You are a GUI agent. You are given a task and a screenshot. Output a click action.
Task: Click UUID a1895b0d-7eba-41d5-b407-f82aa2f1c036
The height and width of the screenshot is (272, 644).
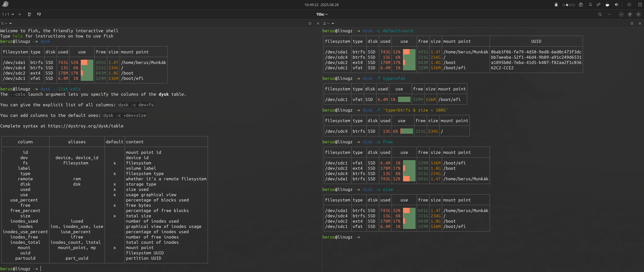tap(536, 62)
